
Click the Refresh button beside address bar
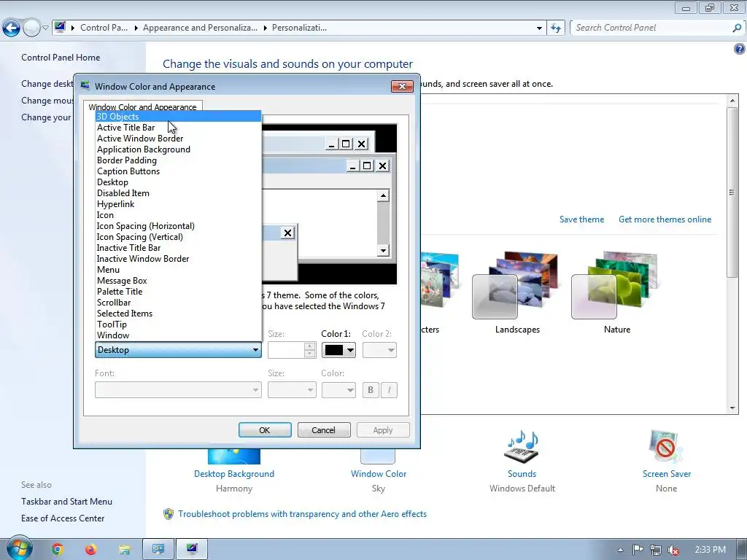[x=555, y=28]
